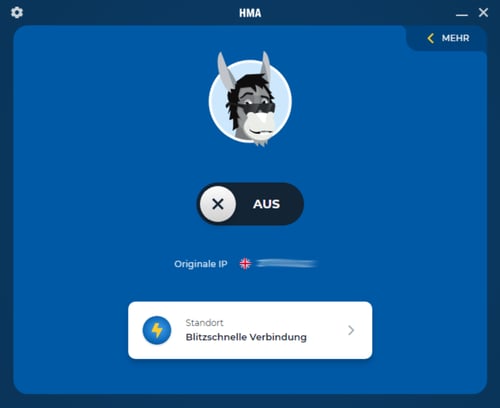Click the lightning bolt icon

pyautogui.click(x=157, y=330)
